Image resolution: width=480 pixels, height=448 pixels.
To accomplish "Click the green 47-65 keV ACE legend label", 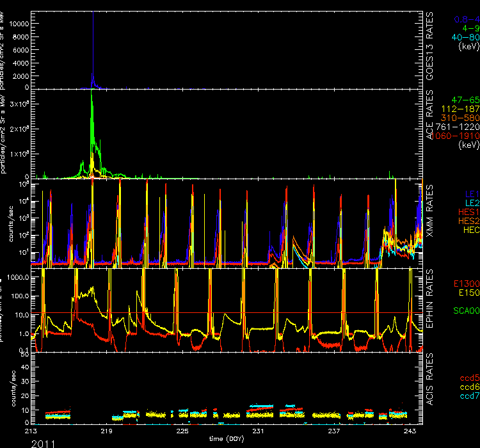I will coord(463,101).
